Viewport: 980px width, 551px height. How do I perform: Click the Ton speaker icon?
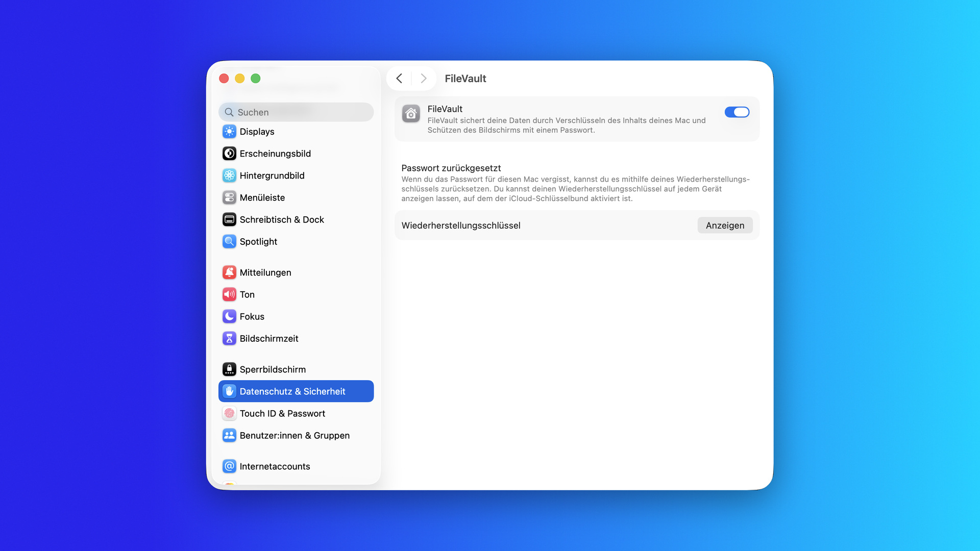pyautogui.click(x=229, y=294)
